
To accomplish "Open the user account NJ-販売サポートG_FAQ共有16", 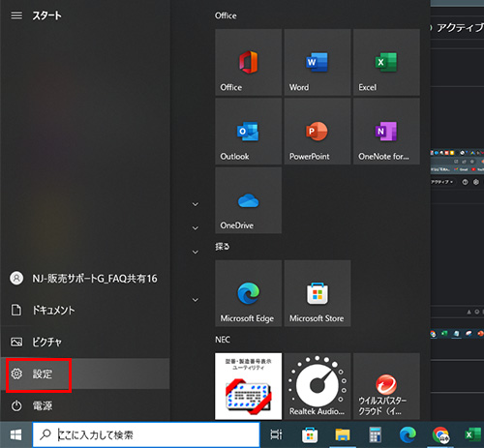I will coord(85,278).
